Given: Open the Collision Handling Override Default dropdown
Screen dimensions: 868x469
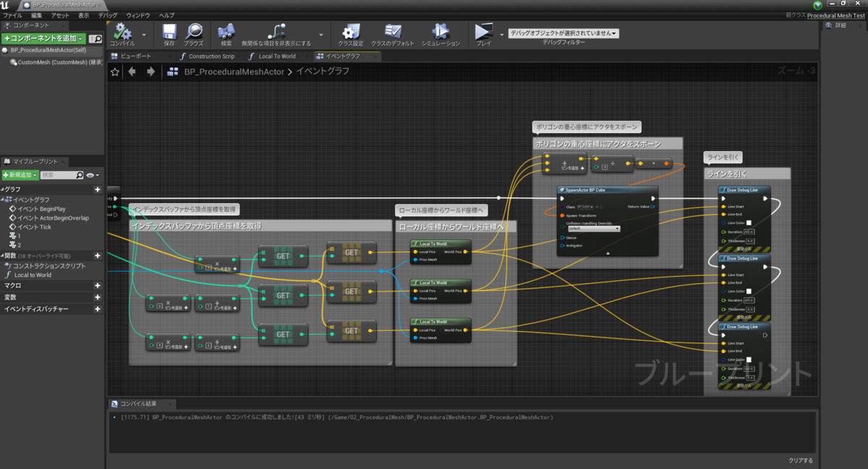Looking at the screenshot, I should 593,228.
